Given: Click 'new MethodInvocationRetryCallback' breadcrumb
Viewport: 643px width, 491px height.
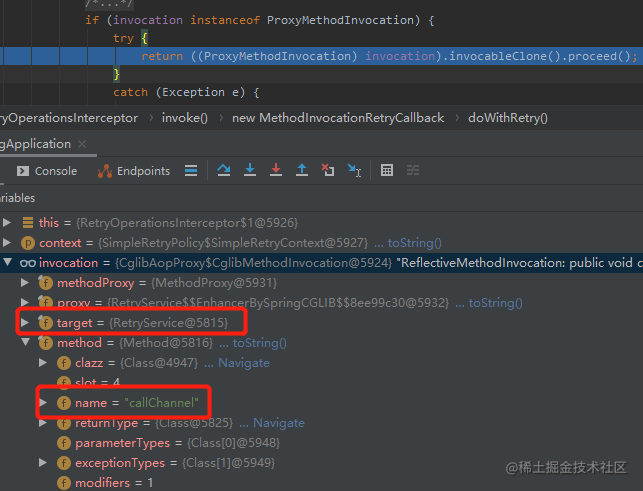Looking at the screenshot, I should (338, 118).
